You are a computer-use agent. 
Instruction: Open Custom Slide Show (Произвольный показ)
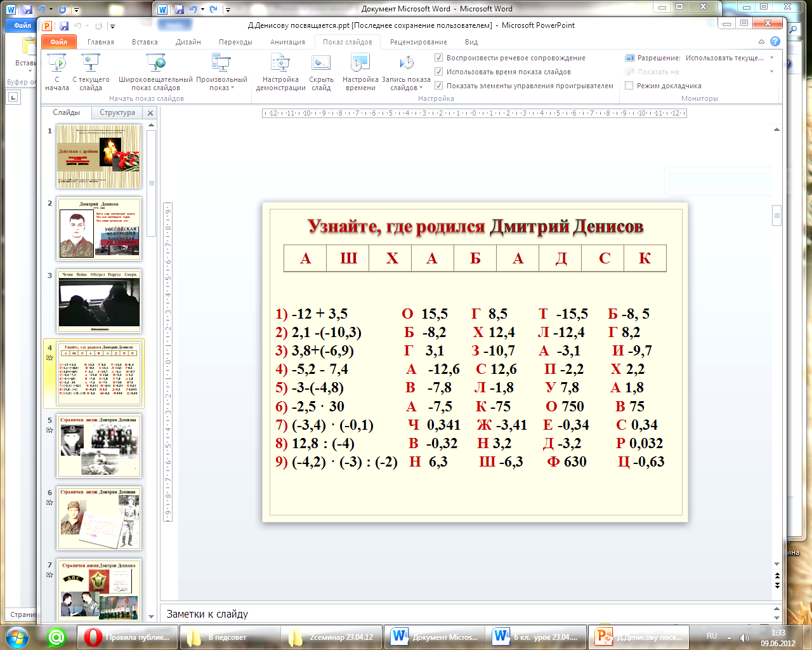click(221, 72)
